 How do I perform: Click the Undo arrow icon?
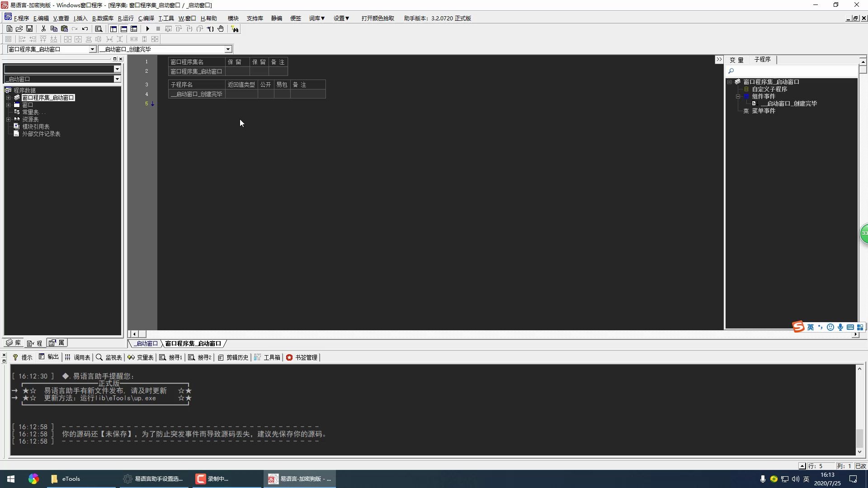(x=85, y=29)
